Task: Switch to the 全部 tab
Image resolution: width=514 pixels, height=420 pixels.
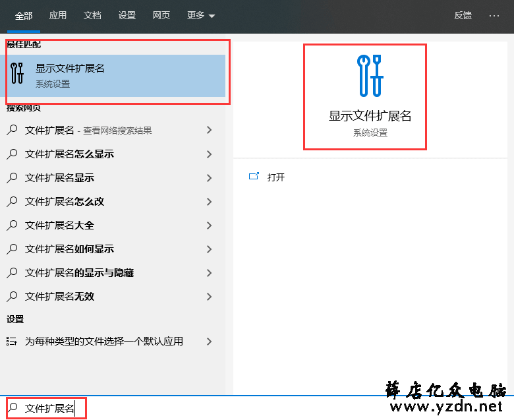Action: point(24,15)
